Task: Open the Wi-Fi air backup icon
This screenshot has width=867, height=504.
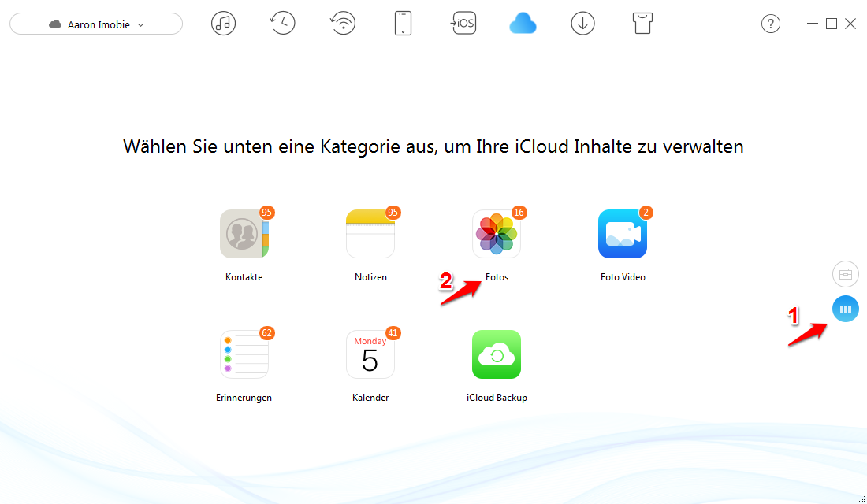Action: pyautogui.click(x=343, y=24)
